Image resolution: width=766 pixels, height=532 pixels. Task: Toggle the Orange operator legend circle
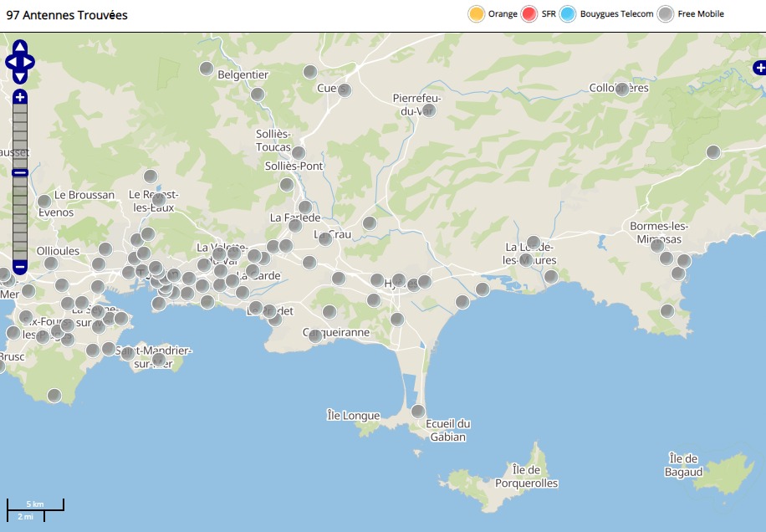click(x=477, y=14)
